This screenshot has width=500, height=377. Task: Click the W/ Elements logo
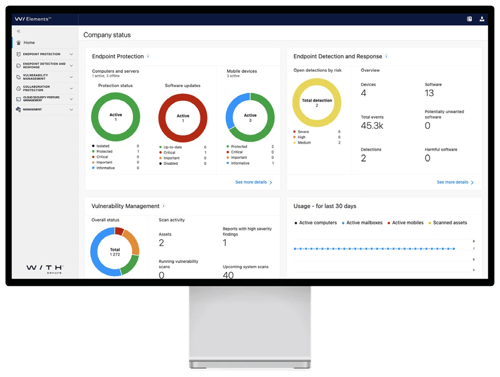pos(33,19)
